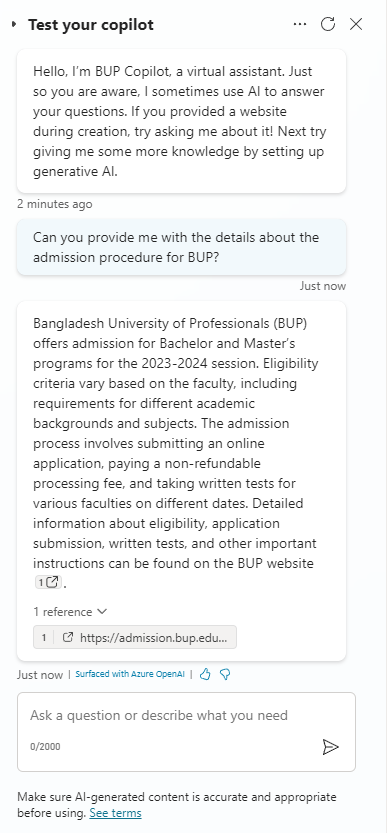Image resolution: width=387 pixels, height=833 pixels.
Task: Open the admission.bup.edu reference link
Action: (x=154, y=638)
